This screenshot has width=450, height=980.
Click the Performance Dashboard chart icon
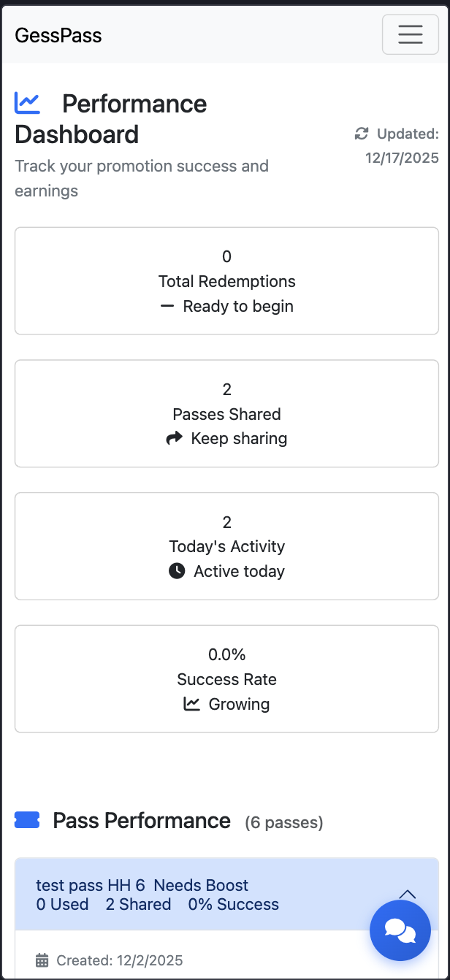(x=27, y=104)
